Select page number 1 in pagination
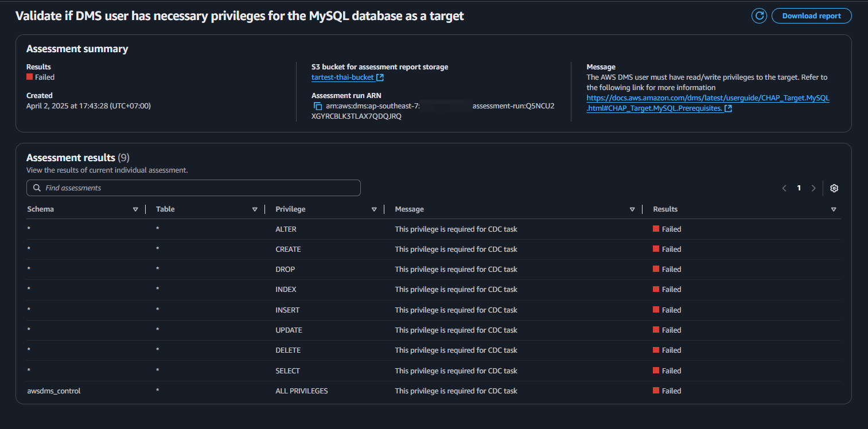The height and width of the screenshot is (429, 868). coord(799,188)
